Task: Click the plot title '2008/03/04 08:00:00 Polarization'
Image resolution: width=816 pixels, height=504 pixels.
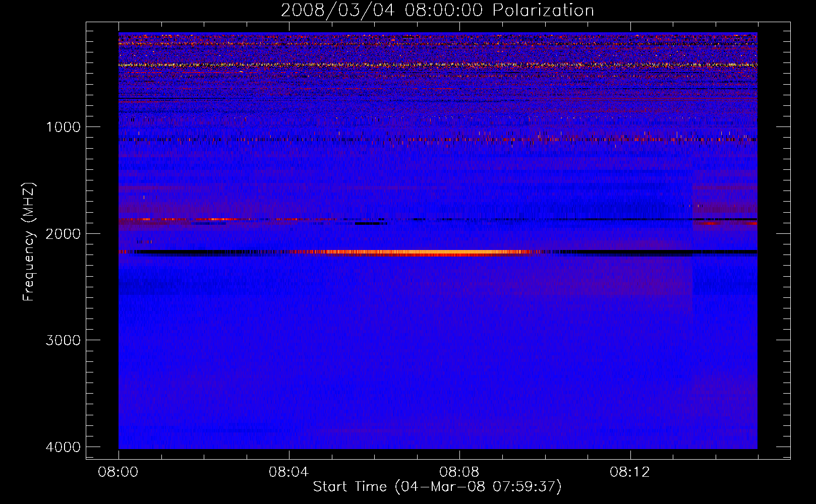Action: pyautogui.click(x=437, y=11)
